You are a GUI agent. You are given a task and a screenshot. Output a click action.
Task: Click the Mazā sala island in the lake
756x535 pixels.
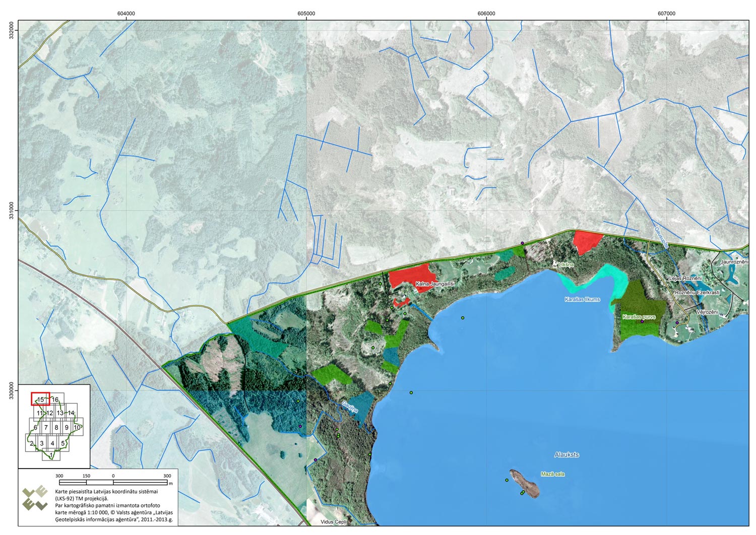click(525, 484)
